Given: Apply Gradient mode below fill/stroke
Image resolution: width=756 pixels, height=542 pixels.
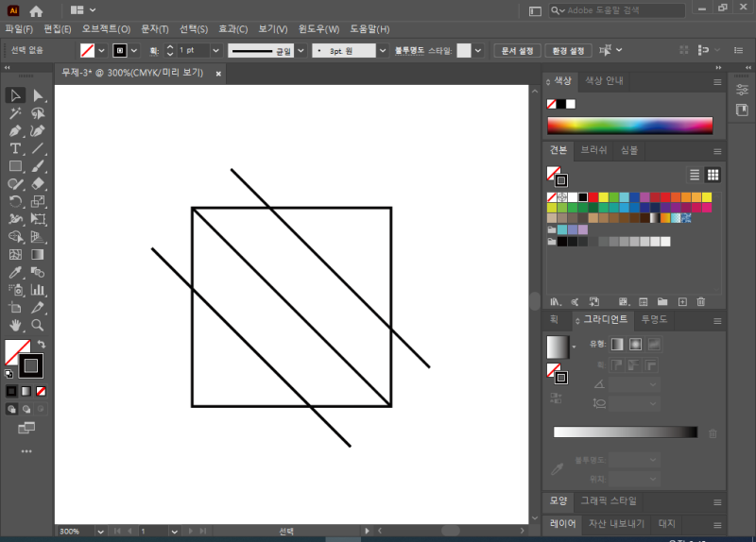Looking at the screenshot, I should pyautogui.click(x=26, y=391).
